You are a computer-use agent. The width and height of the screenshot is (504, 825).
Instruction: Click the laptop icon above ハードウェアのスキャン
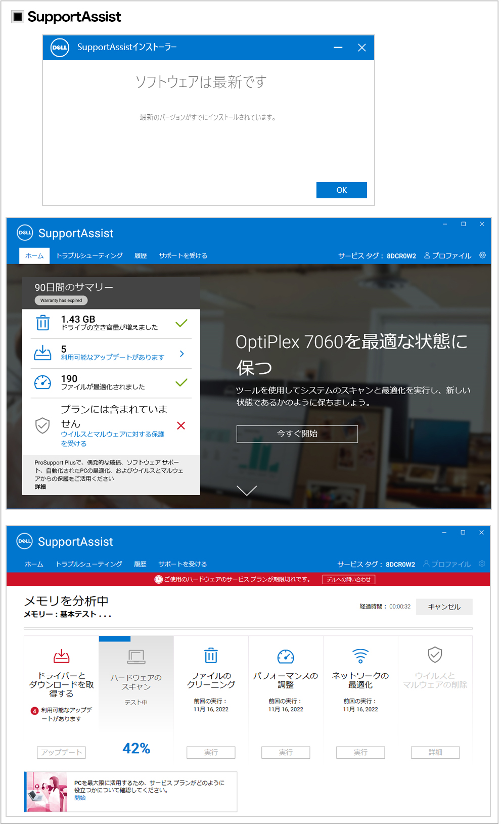(136, 657)
